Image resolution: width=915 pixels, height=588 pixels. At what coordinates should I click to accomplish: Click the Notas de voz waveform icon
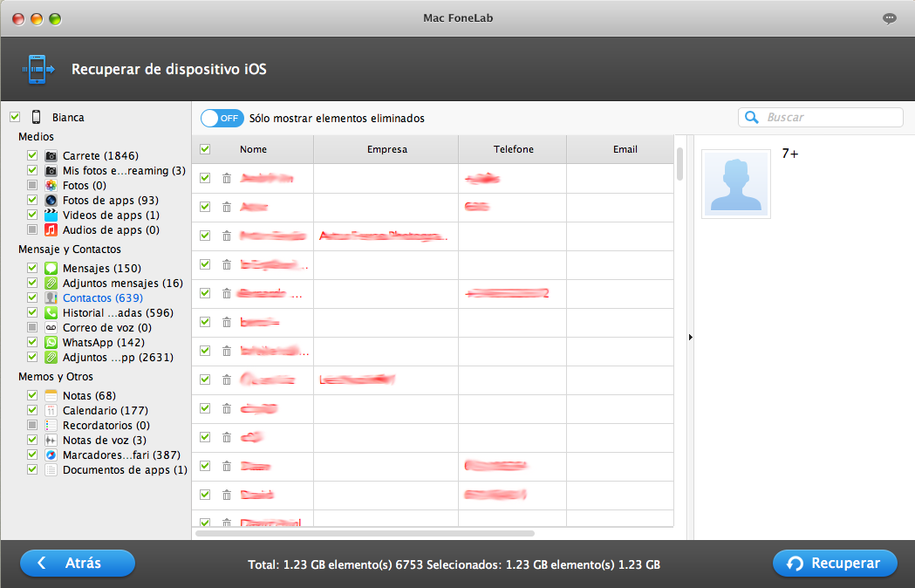(x=51, y=440)
